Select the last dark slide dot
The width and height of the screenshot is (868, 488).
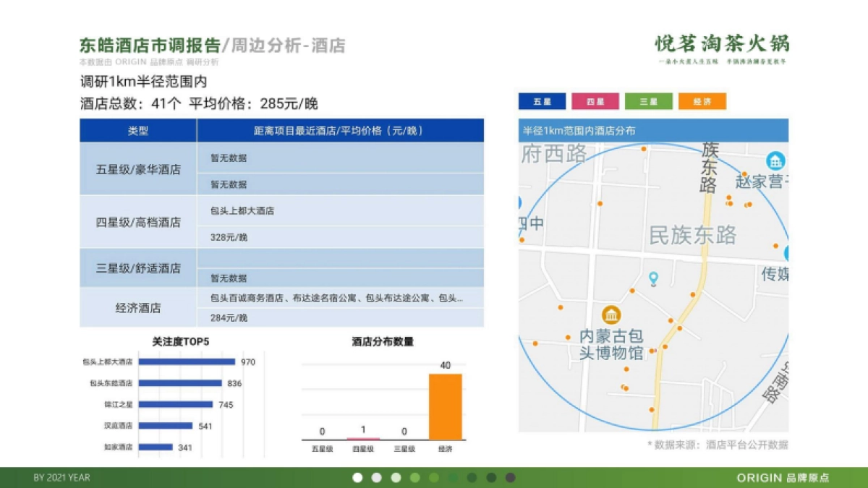tap(510, 477)
